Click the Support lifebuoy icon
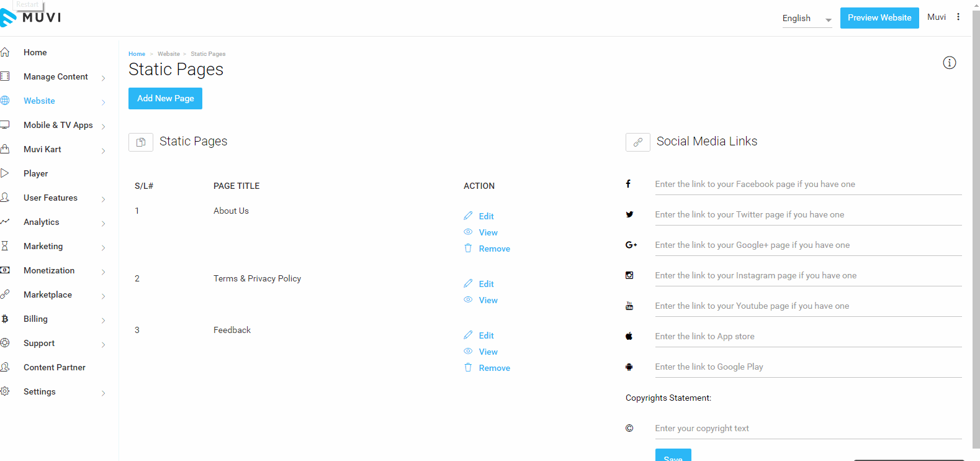The image size is (980, 461). [5, 343]
